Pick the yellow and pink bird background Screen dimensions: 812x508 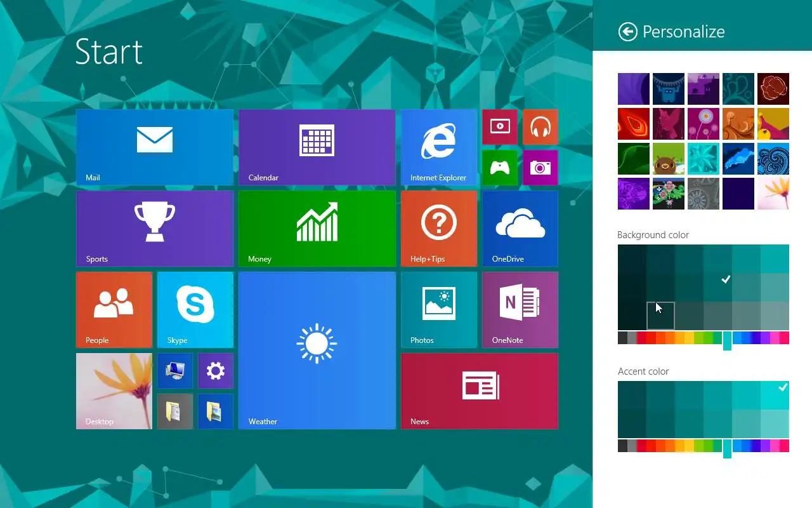(773, 124)
